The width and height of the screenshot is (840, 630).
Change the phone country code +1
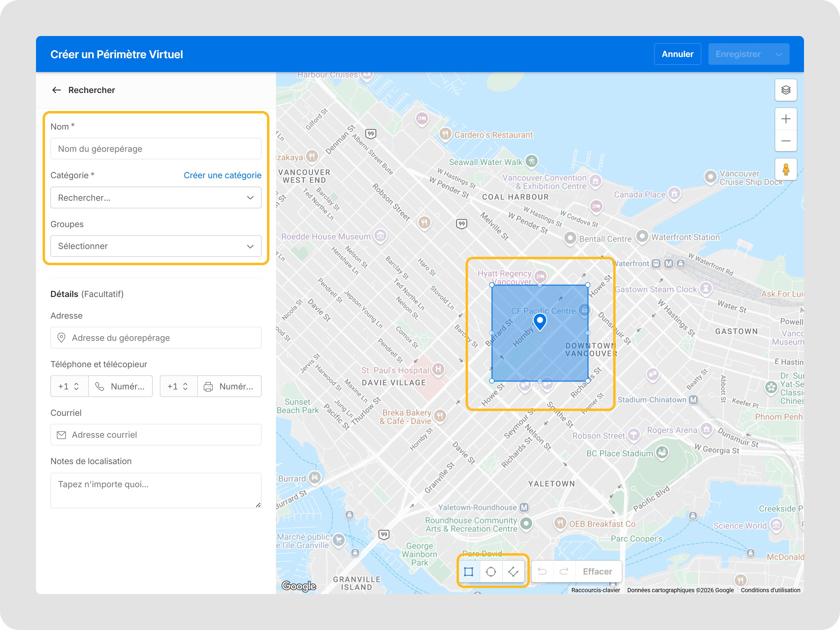pos(69,386)
